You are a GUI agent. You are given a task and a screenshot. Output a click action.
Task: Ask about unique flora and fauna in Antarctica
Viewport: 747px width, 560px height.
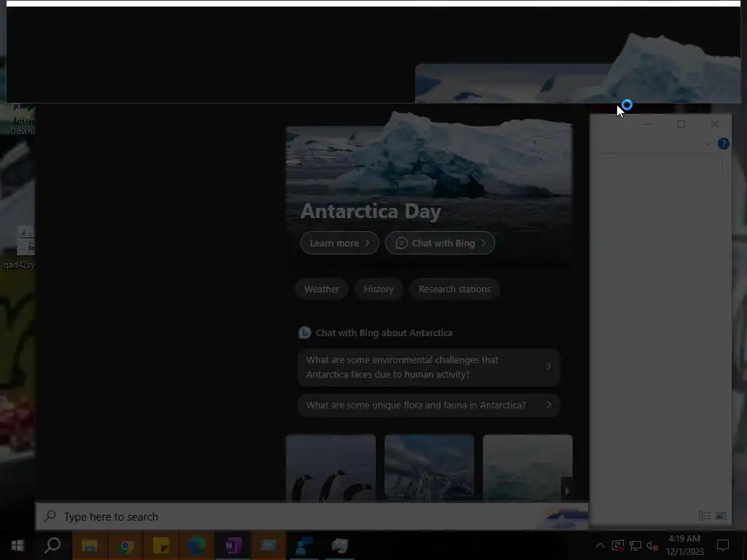429,405
